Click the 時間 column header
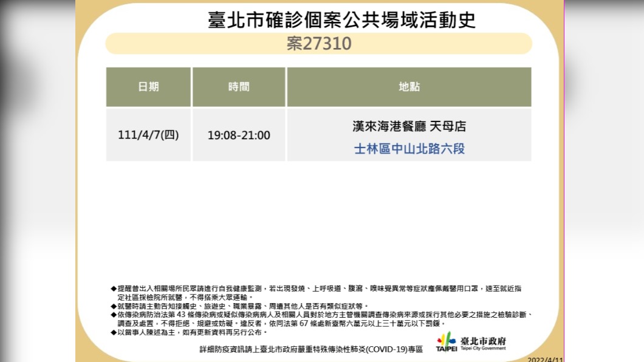 [239, 87]
